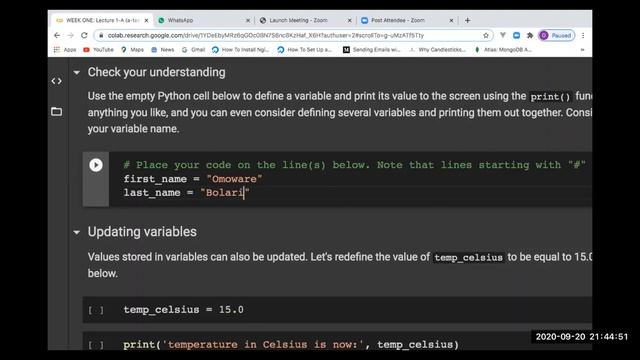This screenshot has height=360, width=640.
Task: Open the Atlas MongoDB bookmark
Action: [503, 50]
